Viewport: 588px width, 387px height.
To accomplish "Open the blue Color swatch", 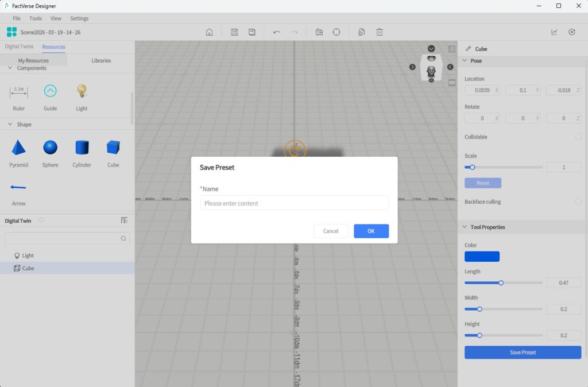I will (x=482, y=257).
